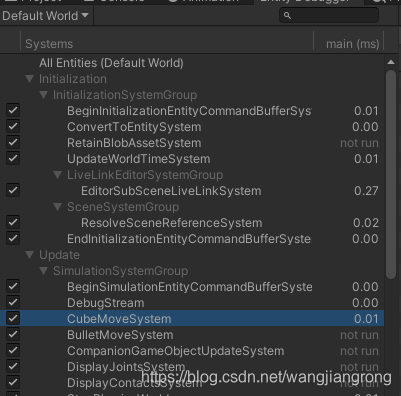Click the search magnifier icon
The width and height of the screenshot is (401, 396).
click(x=287, y=15)
